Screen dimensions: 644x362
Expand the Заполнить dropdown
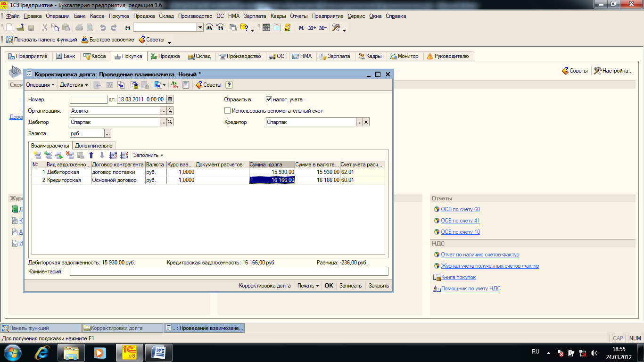(148, 155)
